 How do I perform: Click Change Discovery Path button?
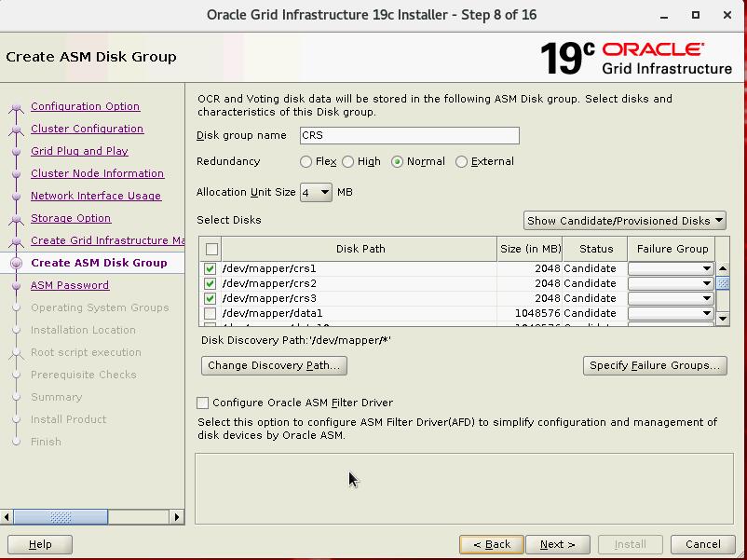point(274,365)
